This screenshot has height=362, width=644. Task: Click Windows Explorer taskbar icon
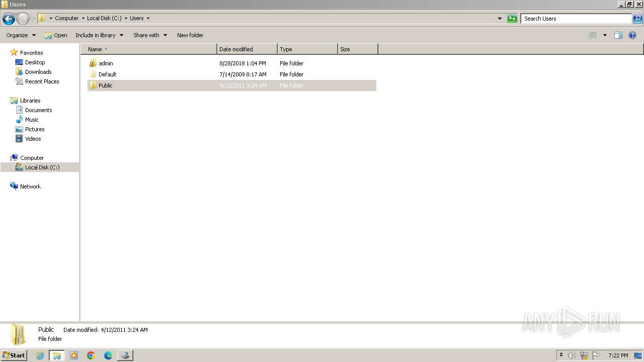pyautogui.click(x=57, y=355)
